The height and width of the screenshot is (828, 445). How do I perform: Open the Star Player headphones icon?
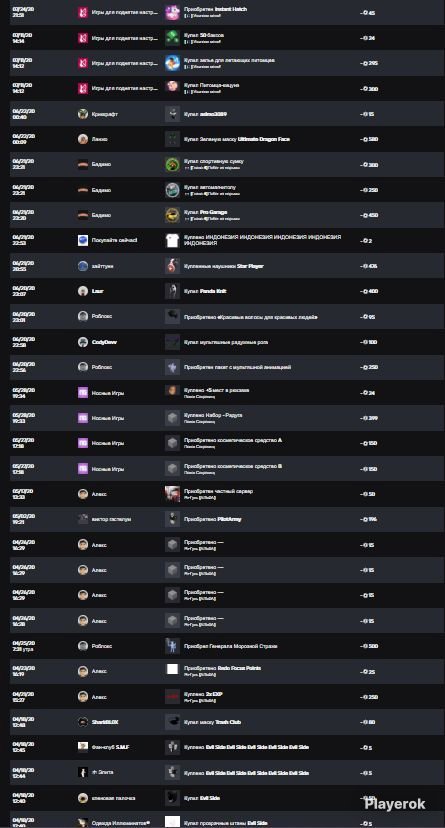tap(172, 266)
